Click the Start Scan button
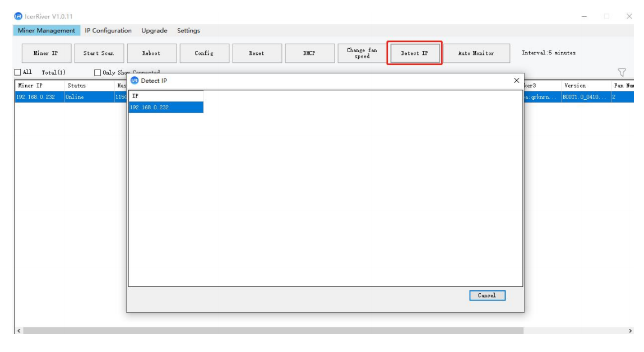This screenshot has width=644, height=352. (99, 53)
